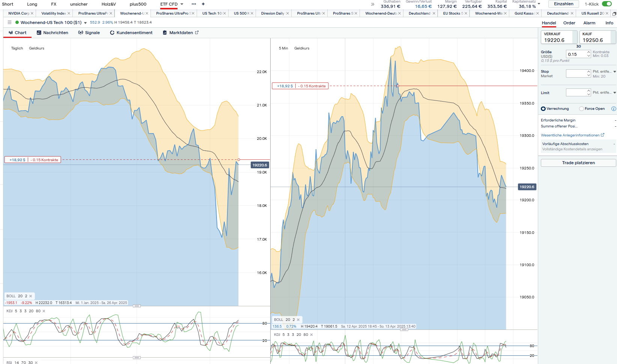Open the instrument selector dropdown arrow

[85, 23]
